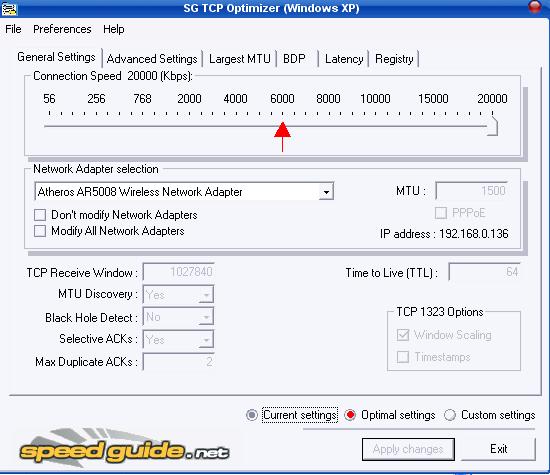
Task: Click the Apply changes button
Action: (408, 449)
